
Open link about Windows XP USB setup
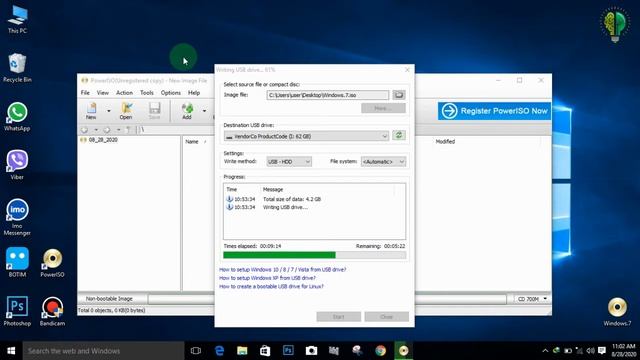click(267, 278)
